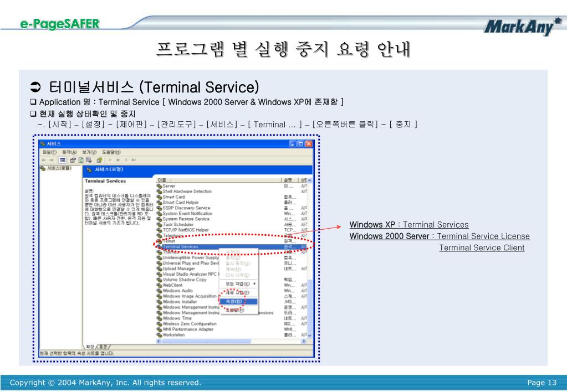Select the Terminal Services row in list
Image resolution: width=567 pixels, height=392 pixels.
232,247
